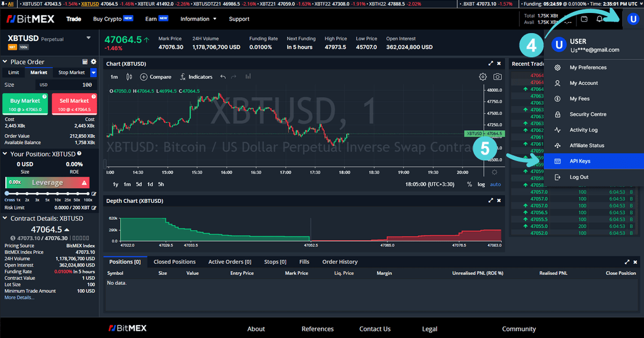Open the wallet icon in the header
This screenshot has height=338, width=644.
pyautogui.click(x=584, y=19)
